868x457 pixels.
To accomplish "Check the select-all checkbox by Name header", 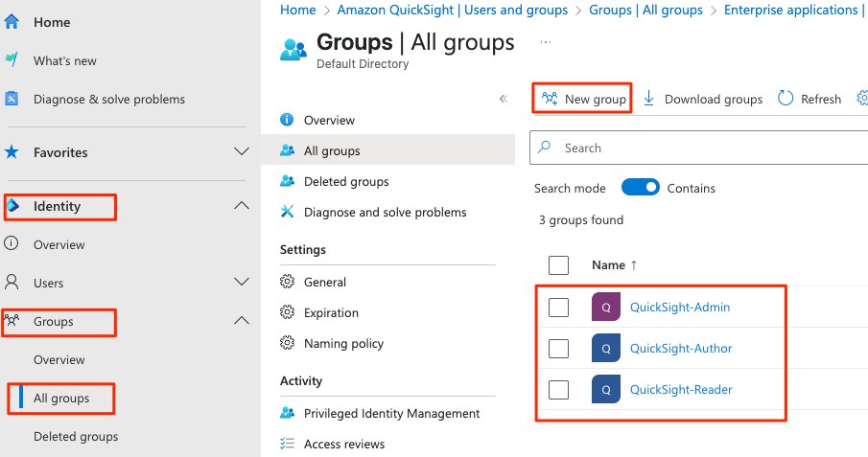I will [558, 265].
